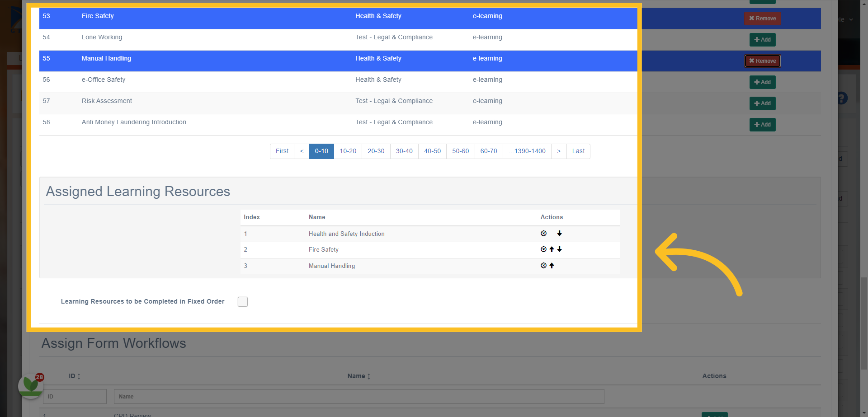Go to previous page with < button
Image resolution: width=868 pixels, height=417 pixels.
(302, 151)
